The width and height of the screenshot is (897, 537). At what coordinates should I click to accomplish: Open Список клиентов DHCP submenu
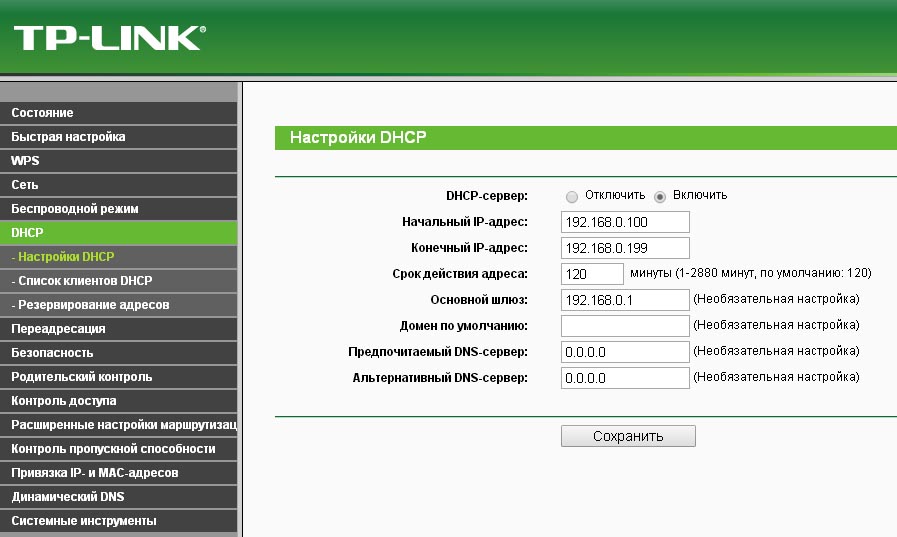pos(82,281)
